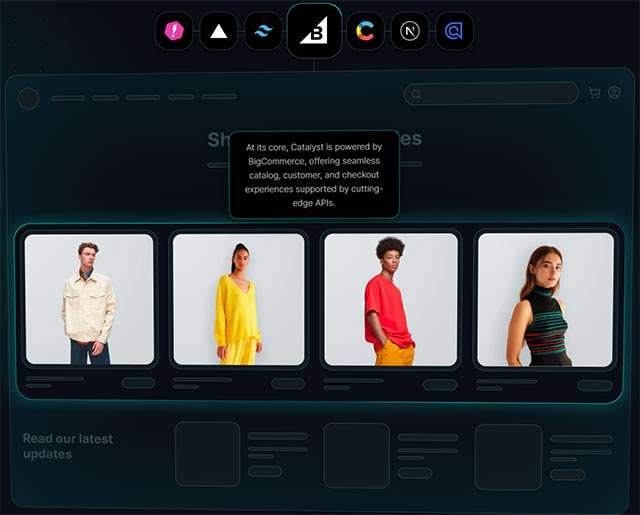The width and height of the screenshot is (640, 515).
Task: Select the Vercel triangle icon
Action: pos(218,31)
